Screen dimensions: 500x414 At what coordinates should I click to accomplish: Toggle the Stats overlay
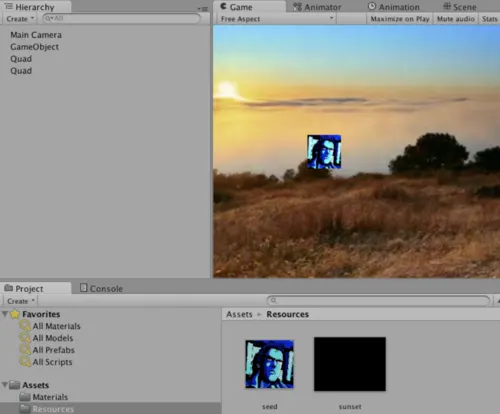pyautogui.click(x=489, y=19)
